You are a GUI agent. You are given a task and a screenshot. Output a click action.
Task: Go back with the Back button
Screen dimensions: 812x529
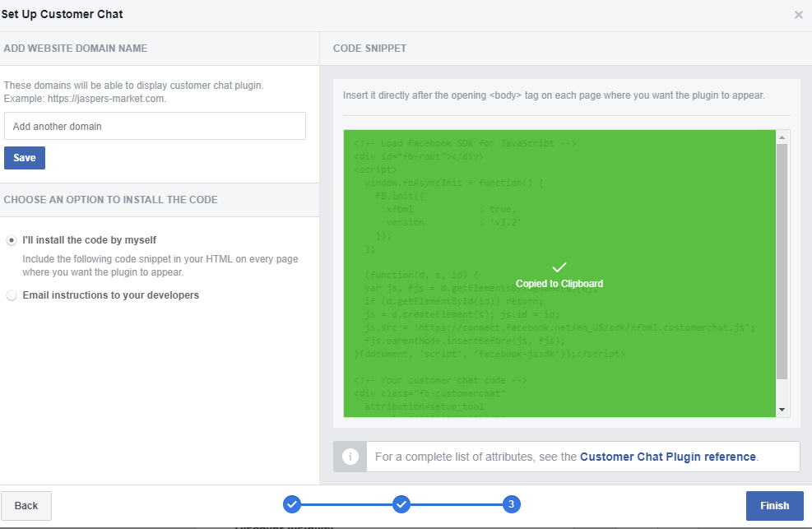point(26,505)
